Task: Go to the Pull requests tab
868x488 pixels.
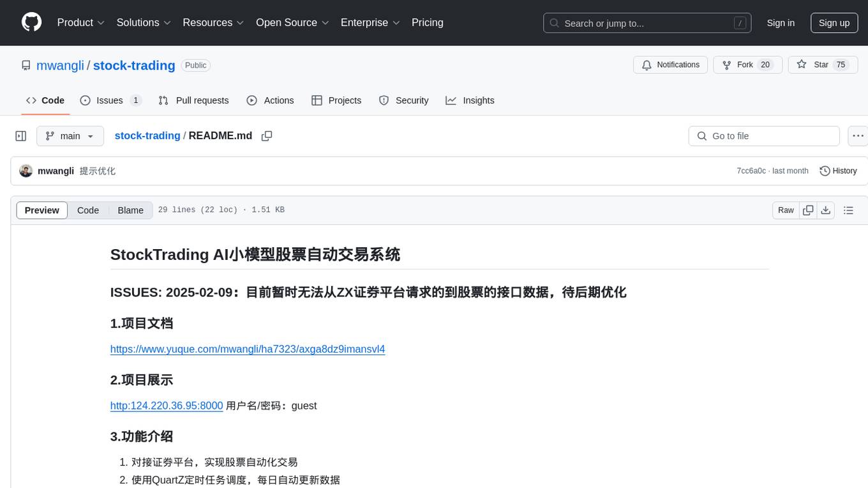Action: pos(193,100)
